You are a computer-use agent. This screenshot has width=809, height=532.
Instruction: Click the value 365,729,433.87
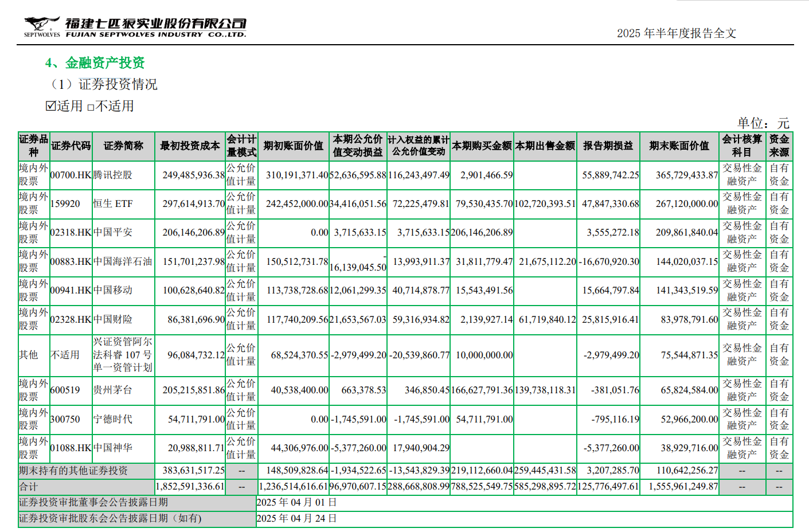point(687,175)
